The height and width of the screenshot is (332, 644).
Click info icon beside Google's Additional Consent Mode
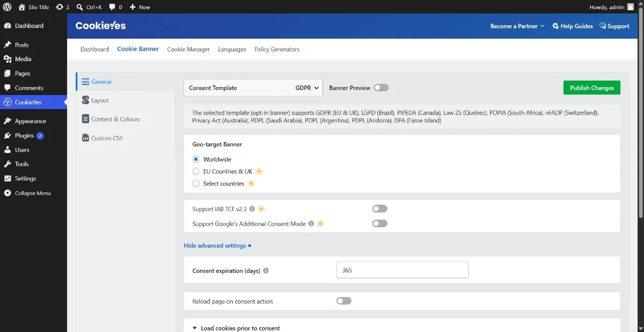311,223
